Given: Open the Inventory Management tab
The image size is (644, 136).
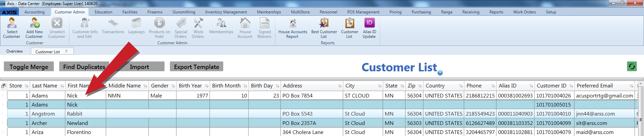Looking at the screenshot, I should point(226,12).
